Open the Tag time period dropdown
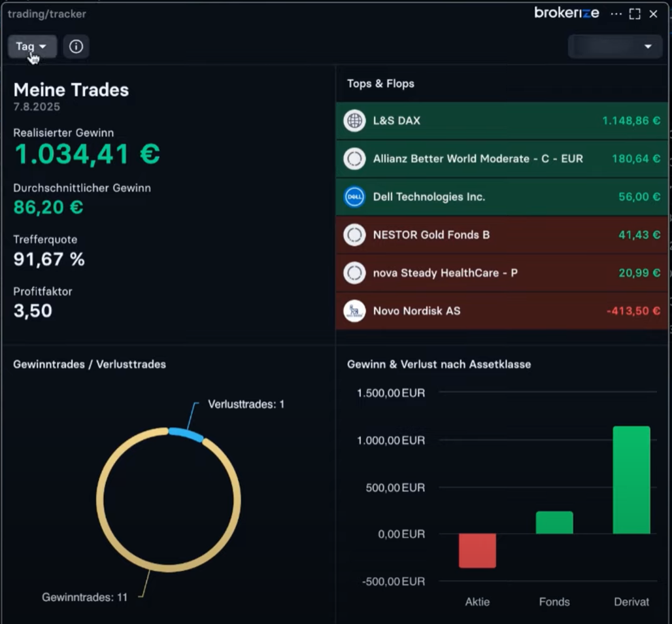The height and width of the screenshot is (624, 672). 32,46
